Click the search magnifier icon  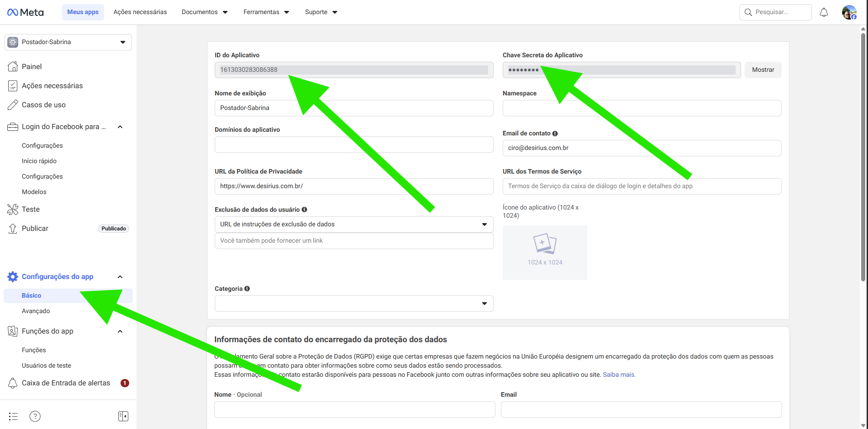748,12
